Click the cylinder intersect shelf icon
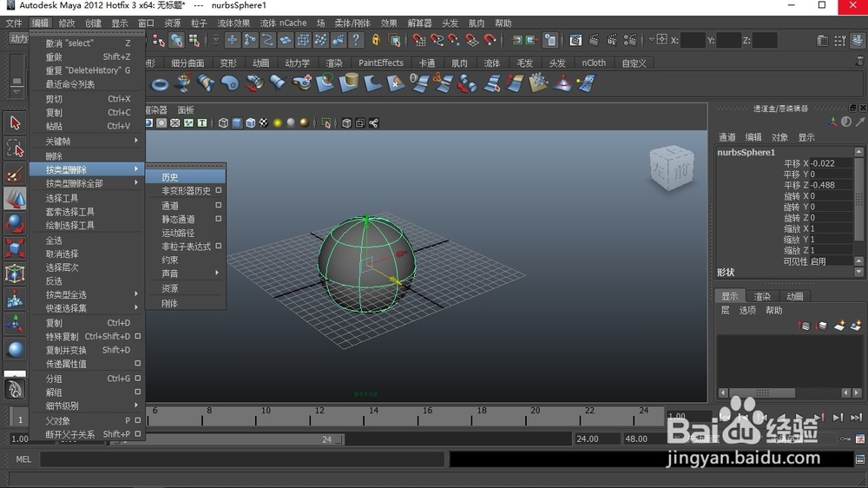Screen dimensions: 868x488 pos(348,83)
